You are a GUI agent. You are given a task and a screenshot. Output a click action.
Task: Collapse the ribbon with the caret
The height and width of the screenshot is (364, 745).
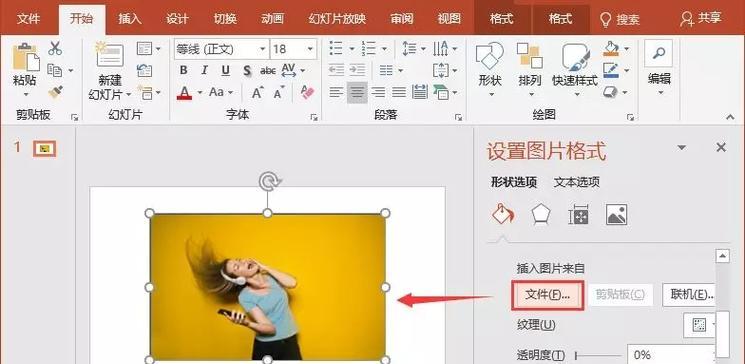coord(730,116)
